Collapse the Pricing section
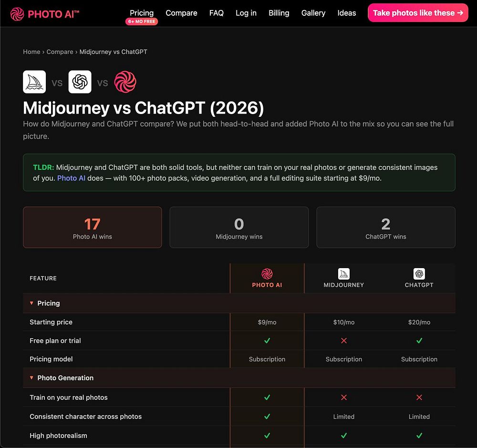Viewport: 477px width, 448px height. 239,303
